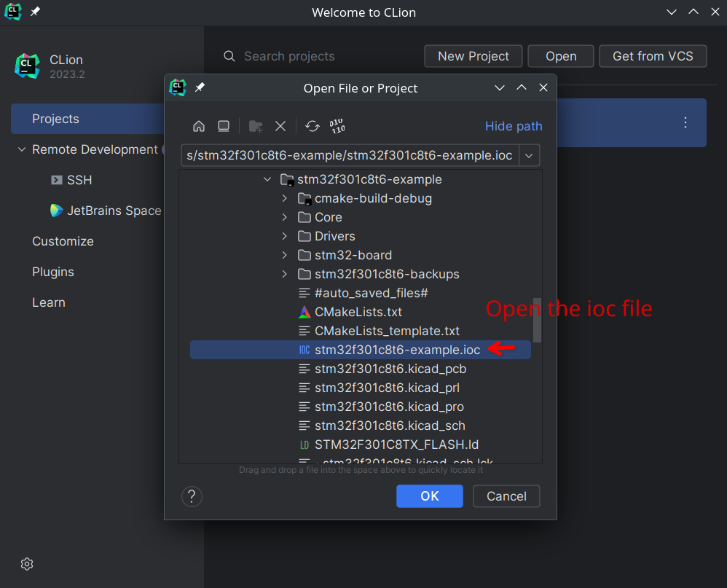Click the file tree vertical scrollbar
727x588 pixels.
(x=537, y=320)
